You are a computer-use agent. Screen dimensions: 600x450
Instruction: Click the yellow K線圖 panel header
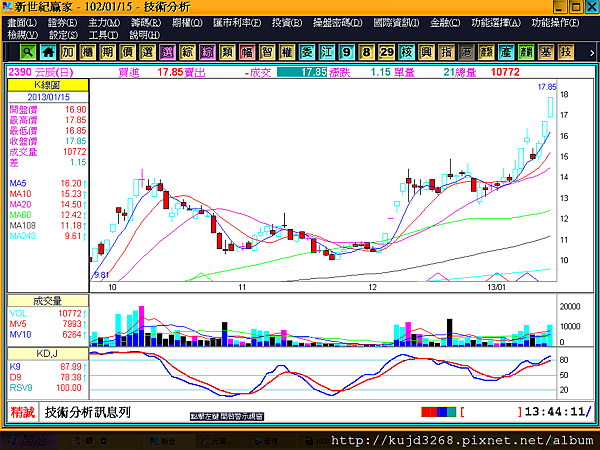tap(48, 85)
